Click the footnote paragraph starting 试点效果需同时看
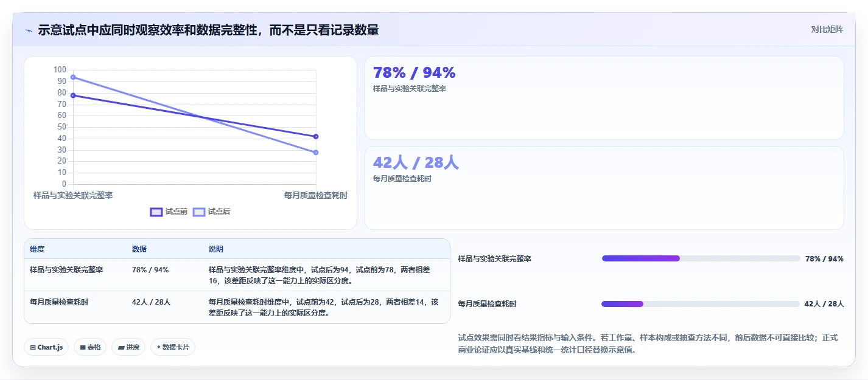868x380 pixels. tap(648, 344)
